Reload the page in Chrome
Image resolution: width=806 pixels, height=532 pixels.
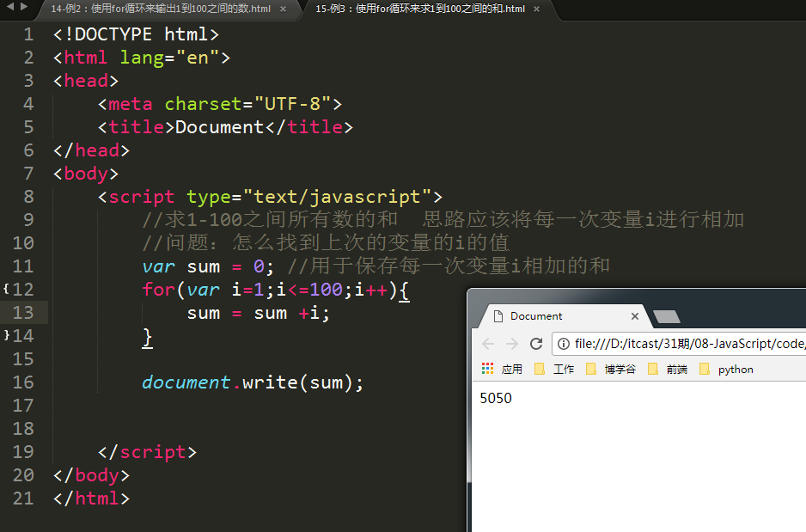[x=536, y=344]
